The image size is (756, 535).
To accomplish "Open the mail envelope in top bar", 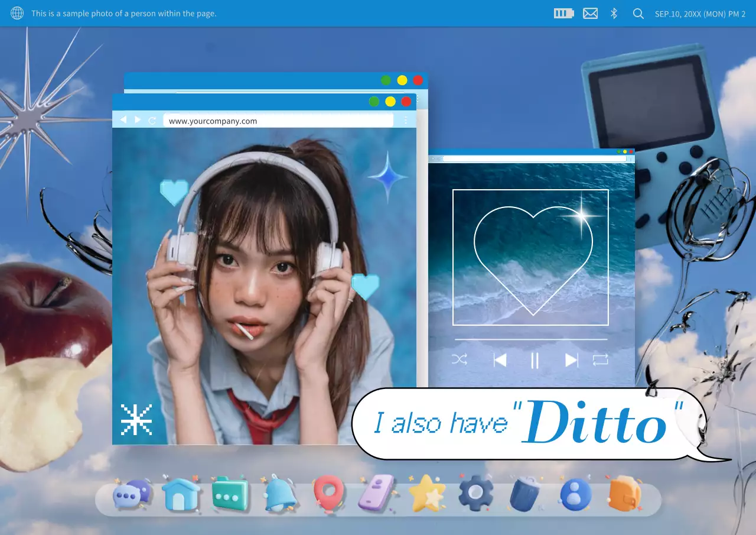I will (x=590, y=14).
